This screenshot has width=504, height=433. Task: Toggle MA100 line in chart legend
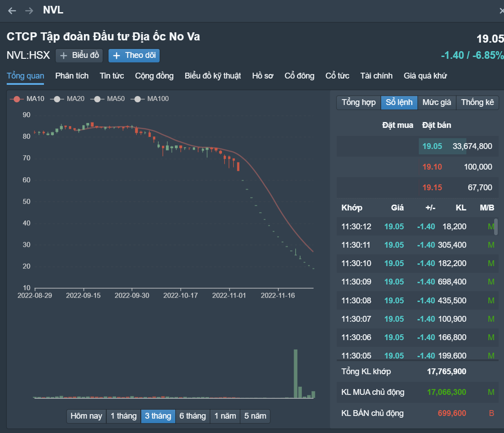click(149, 99)
